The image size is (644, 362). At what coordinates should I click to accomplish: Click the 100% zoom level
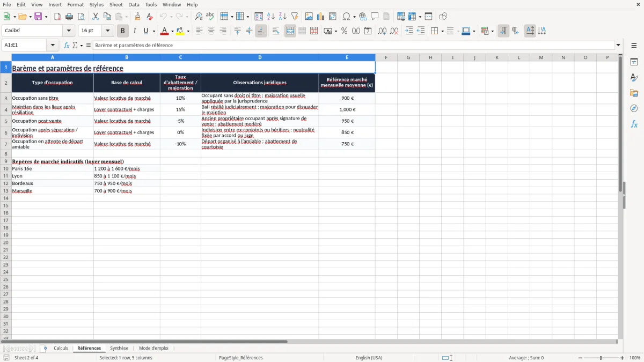coord(635,358)
